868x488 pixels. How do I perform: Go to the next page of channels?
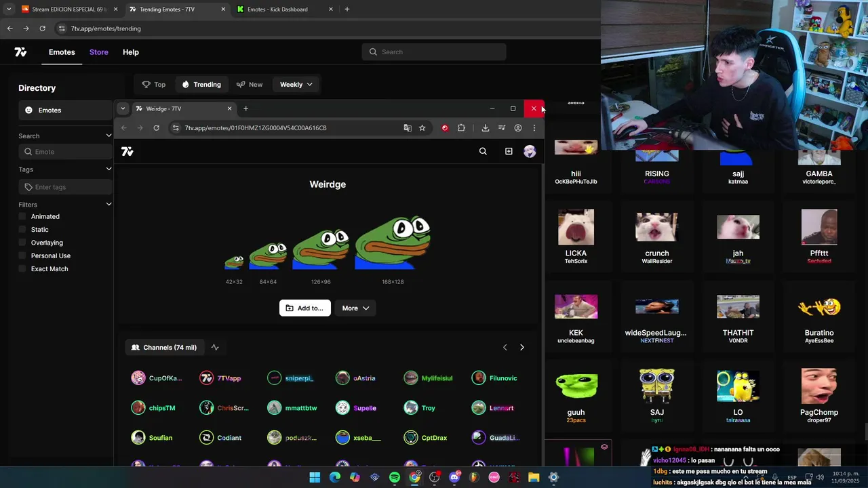522,348
